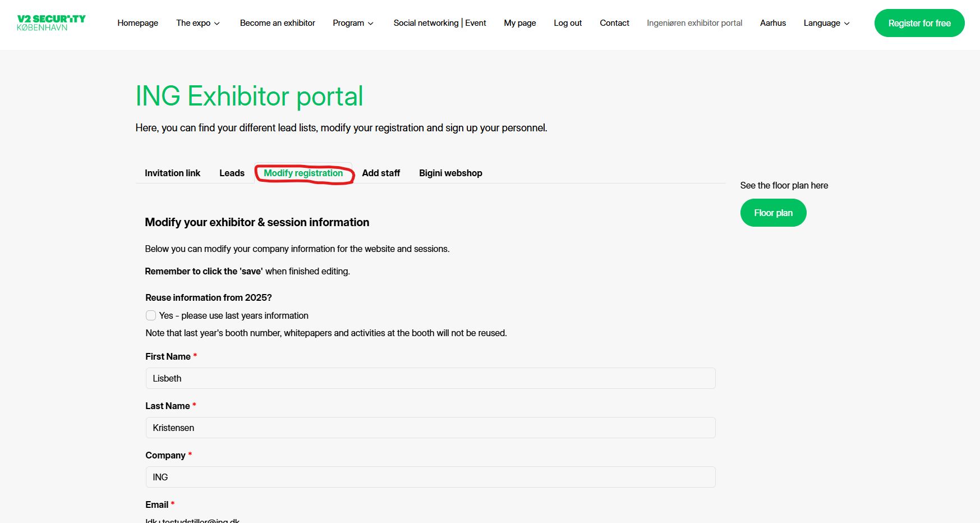Screen dimensions: 980x523
Task: Click the Log out link
Action: 567,23
